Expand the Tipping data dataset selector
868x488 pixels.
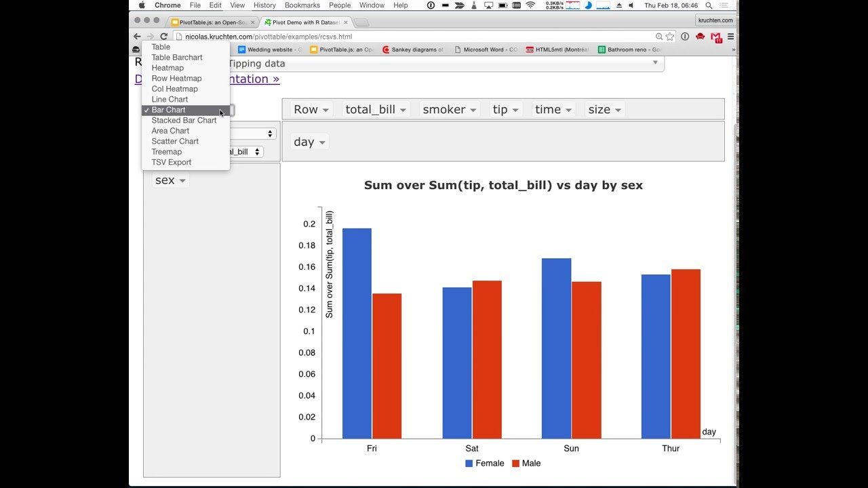click(x=446, y=64)
